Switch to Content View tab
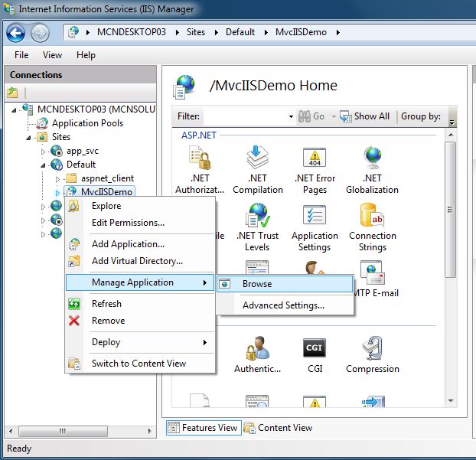The height and width of the screenshot is (460, 476). (x=278, y=428)
